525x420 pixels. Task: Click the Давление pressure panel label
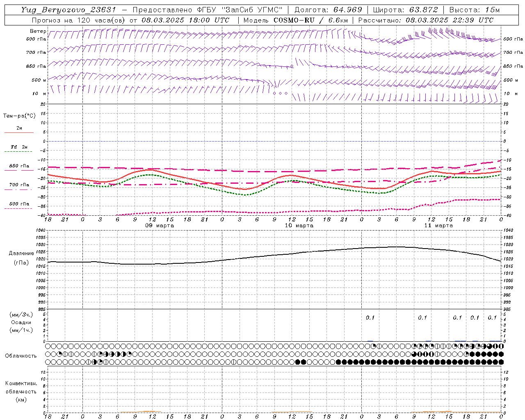21,253
